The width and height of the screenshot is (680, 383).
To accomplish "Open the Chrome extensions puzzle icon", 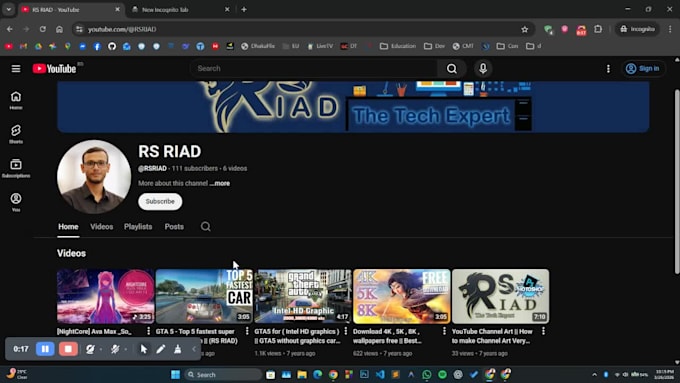I will click(598, 29).
